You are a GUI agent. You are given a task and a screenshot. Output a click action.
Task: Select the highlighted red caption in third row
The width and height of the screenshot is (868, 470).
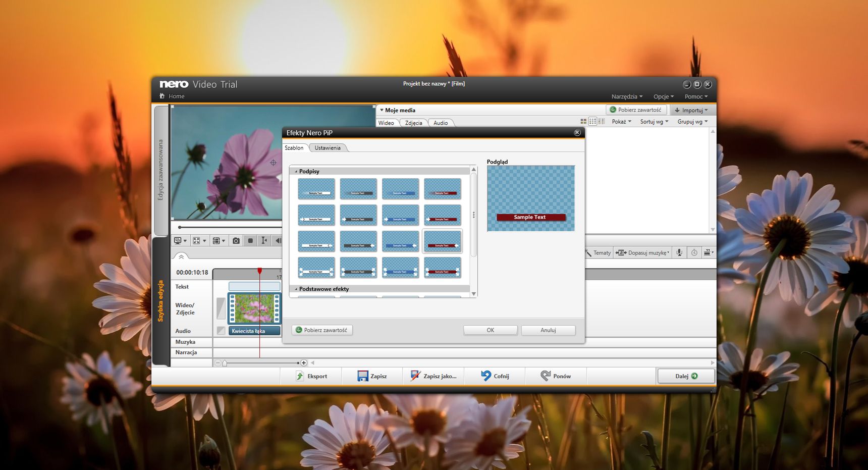[x=443, y=241]
